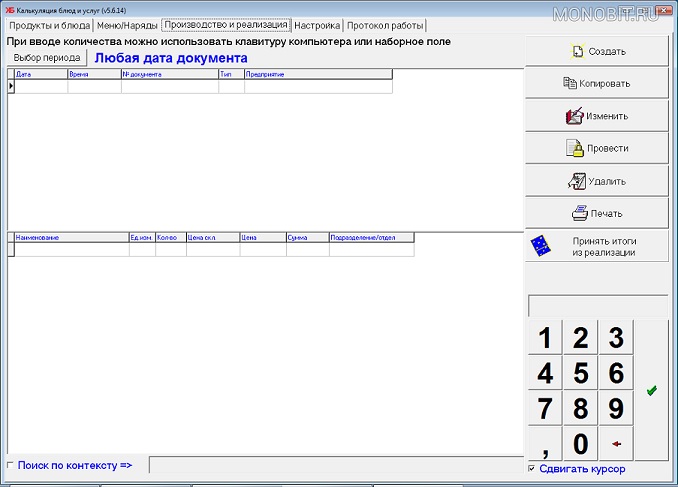Enable the Поиск по контексту checkbox
678x487 pixels.
pos(11,465)
